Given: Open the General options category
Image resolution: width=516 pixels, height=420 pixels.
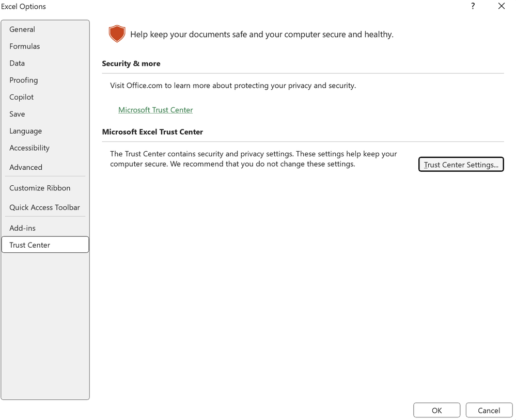Looking at the screenshot, I should click(x=22, y=29).
